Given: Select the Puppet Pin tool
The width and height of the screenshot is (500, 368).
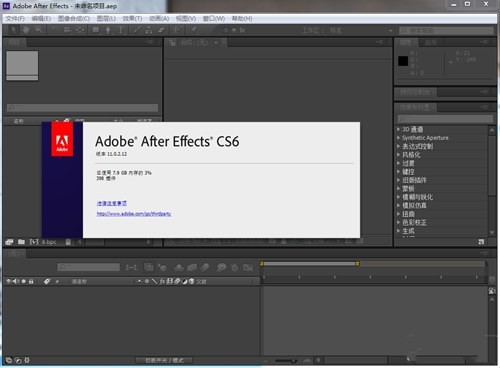Looking at the screenshot, I should (x=194, y=30).
